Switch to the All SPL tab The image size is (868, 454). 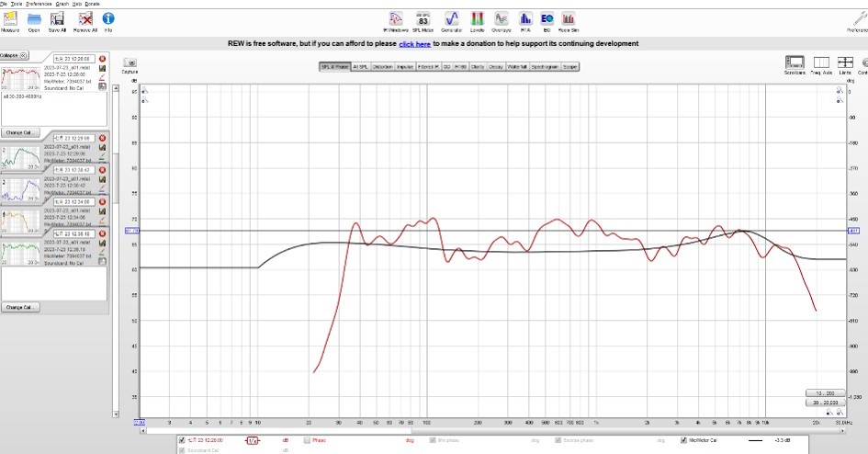[360, 66]
